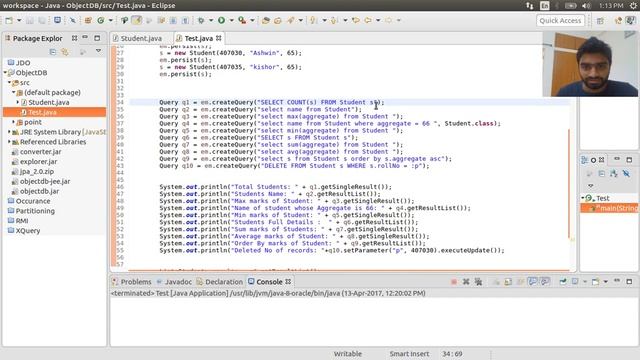Expand the point package node
Screen dimensions: 640x360
click(x=13, y=122)
